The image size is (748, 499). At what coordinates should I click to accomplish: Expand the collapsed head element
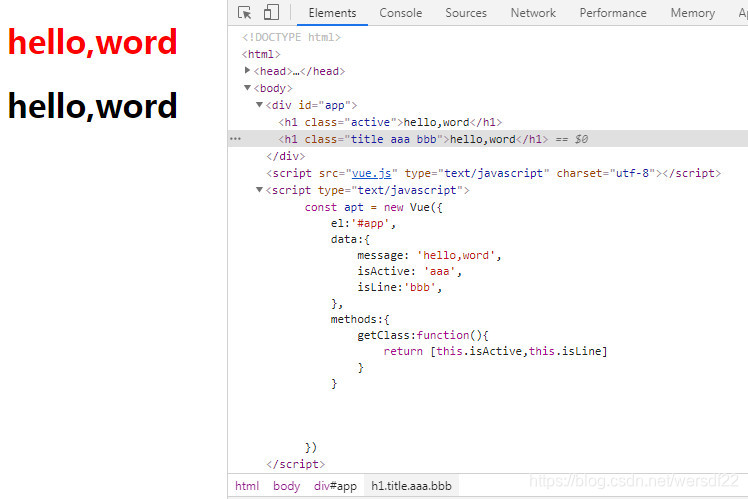[x=247, y=71]
